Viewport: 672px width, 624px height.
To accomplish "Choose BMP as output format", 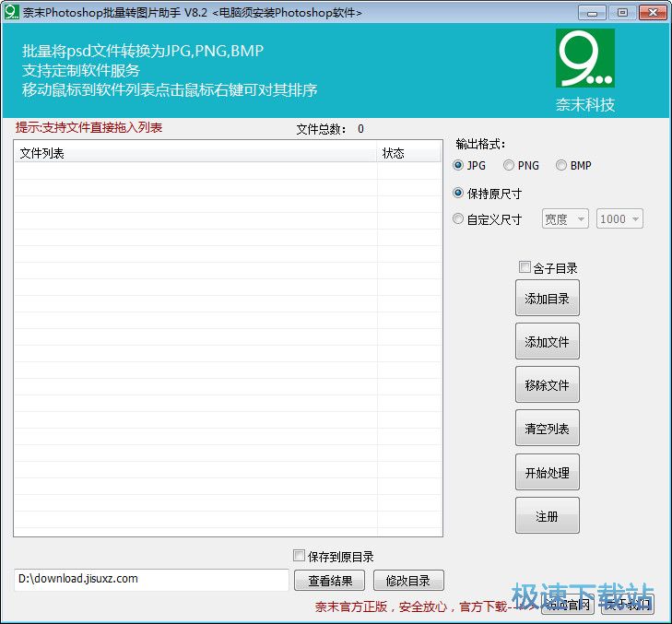I will coord(561,166).
